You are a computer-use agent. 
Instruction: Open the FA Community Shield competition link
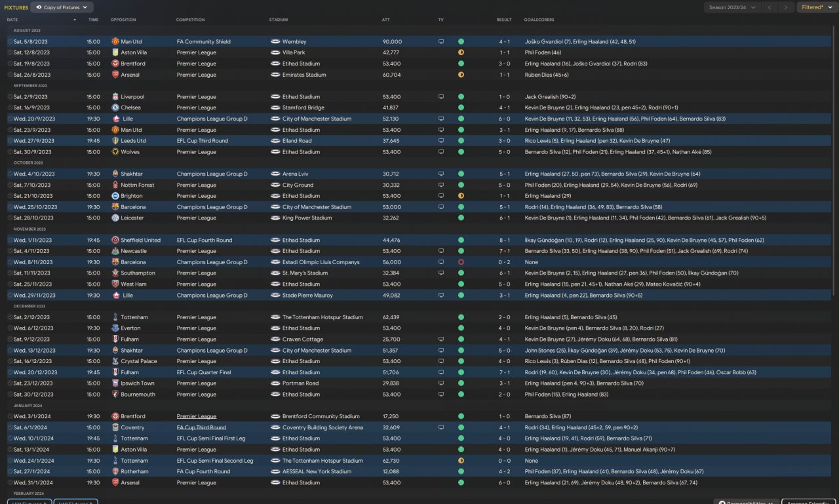[x=204, y=41]
